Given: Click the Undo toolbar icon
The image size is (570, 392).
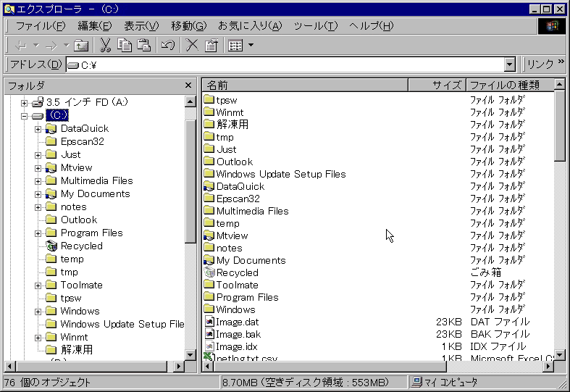Looking at the screenshot, I should coord(168,46).
